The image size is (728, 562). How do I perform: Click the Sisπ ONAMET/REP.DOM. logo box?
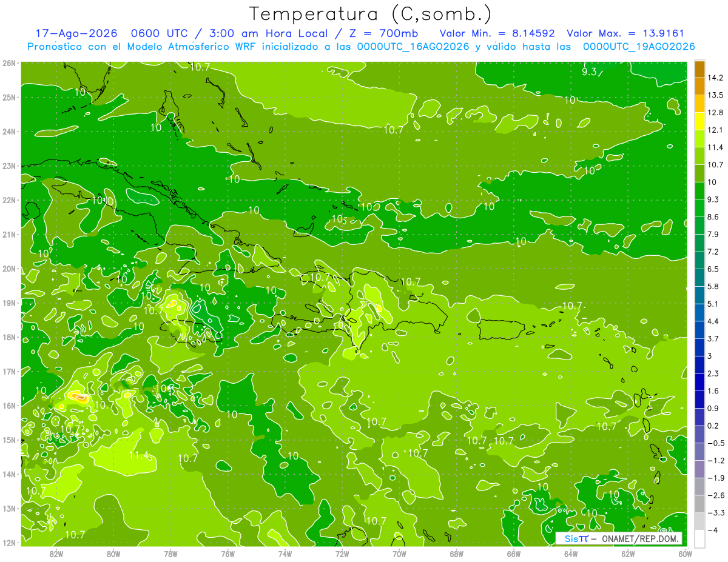[620, 538]
